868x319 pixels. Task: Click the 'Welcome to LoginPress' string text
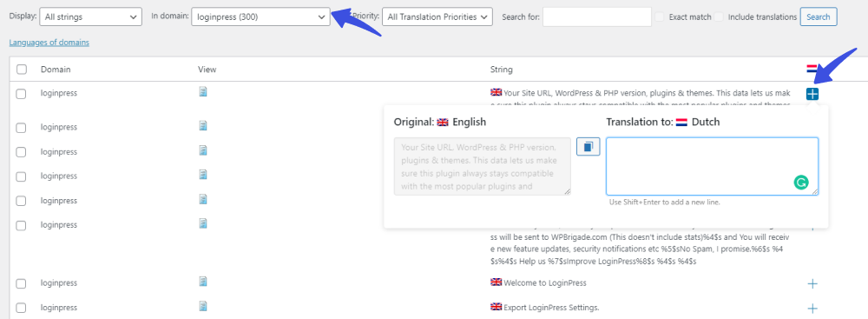click(x=545, y=283)
